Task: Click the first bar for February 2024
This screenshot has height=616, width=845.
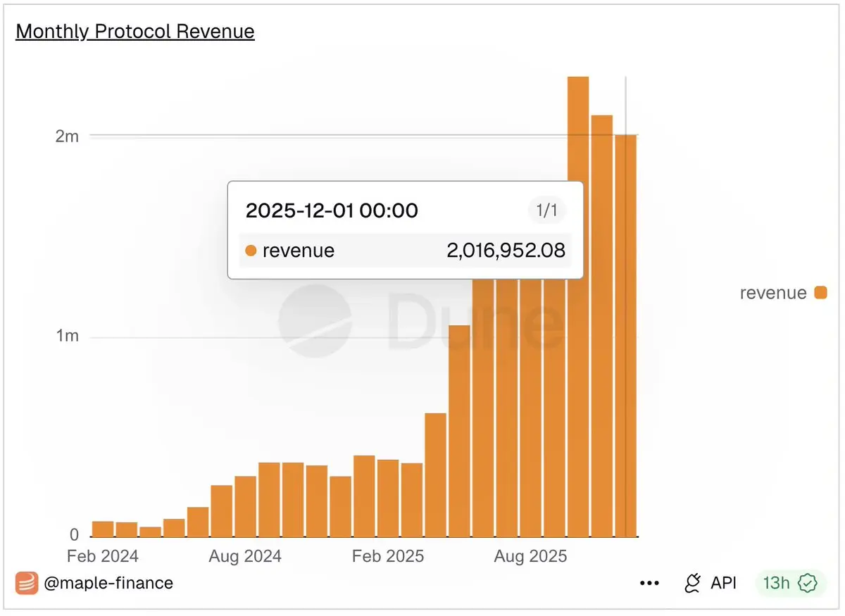Action: 103,529
